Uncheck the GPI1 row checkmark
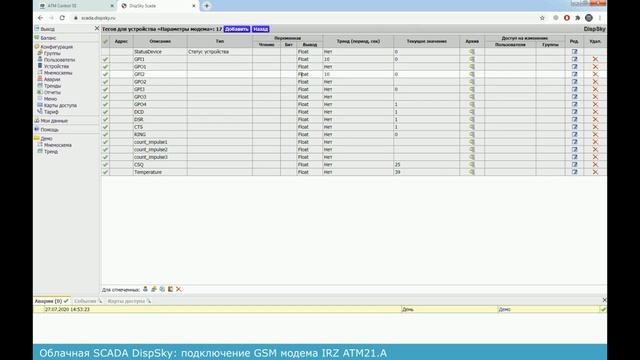Viewport: 640px width, 360px height. pos(105,59)
